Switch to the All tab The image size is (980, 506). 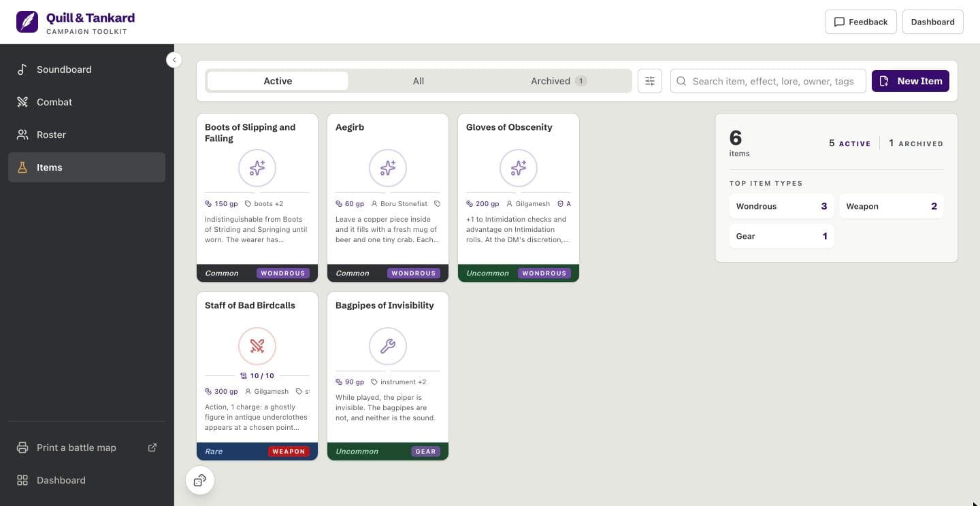click(419, 81)
